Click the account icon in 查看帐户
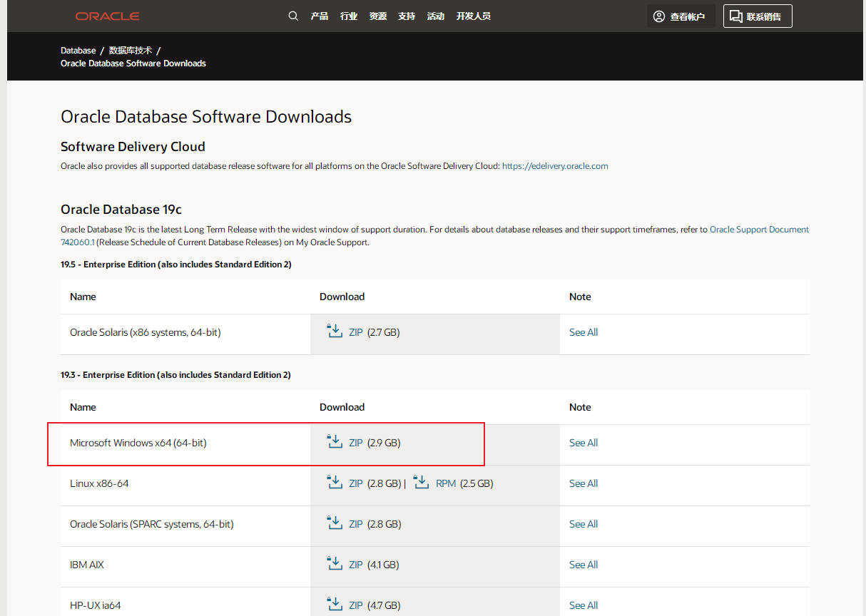Image resolution: width=866 pixels, height=616 pixels. [659, 16]
